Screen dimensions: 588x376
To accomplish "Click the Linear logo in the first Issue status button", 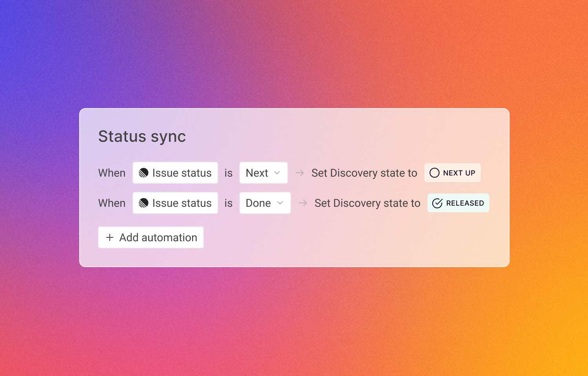I will (144, 173).
